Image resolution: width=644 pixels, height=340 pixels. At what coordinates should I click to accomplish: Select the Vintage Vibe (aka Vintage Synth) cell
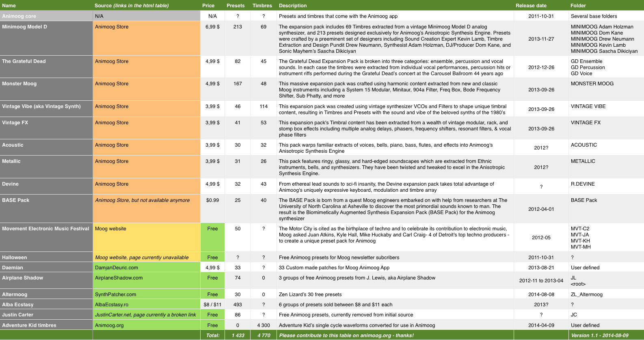tap(46, 109)
